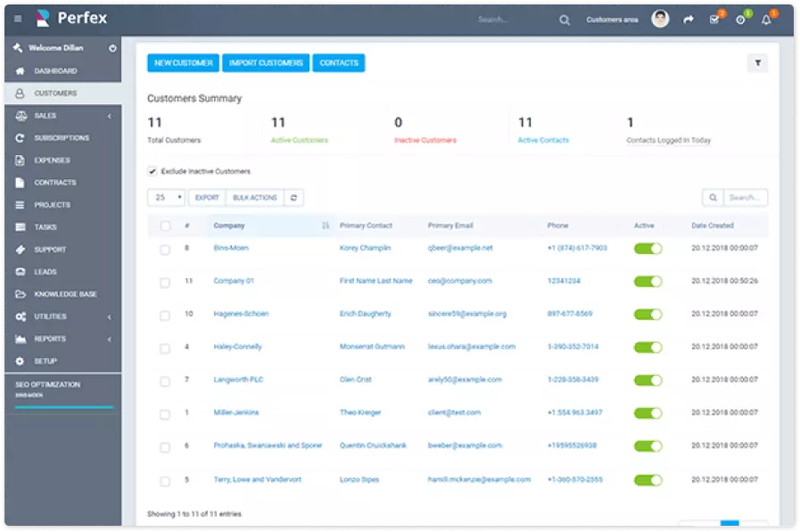800x532 pixels.
Task: Toggle the Exclude Inactive Customers checkbox
Action: click(152, 171)
